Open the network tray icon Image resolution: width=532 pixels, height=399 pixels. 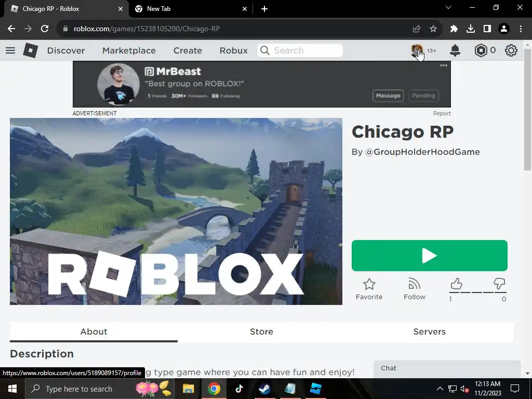[453, 389]
